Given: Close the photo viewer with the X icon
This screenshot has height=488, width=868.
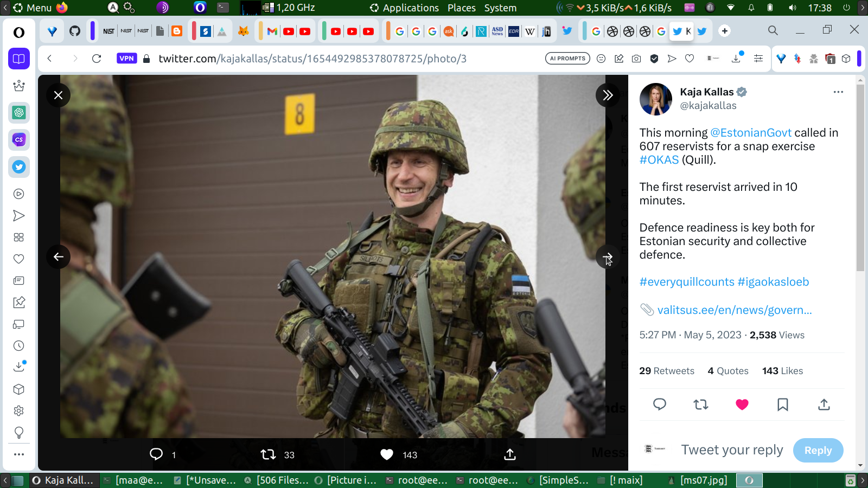Looking at the screenshot, I should point(58,95).
